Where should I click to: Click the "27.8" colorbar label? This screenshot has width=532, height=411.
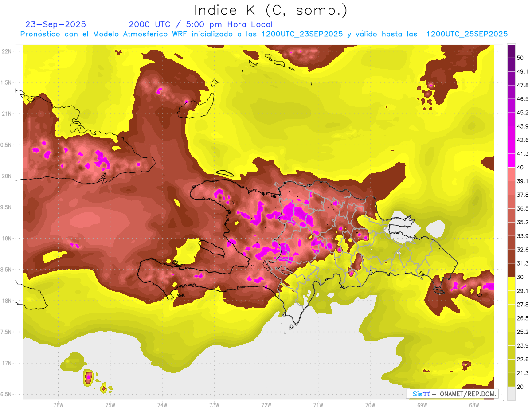pos(522,304)
